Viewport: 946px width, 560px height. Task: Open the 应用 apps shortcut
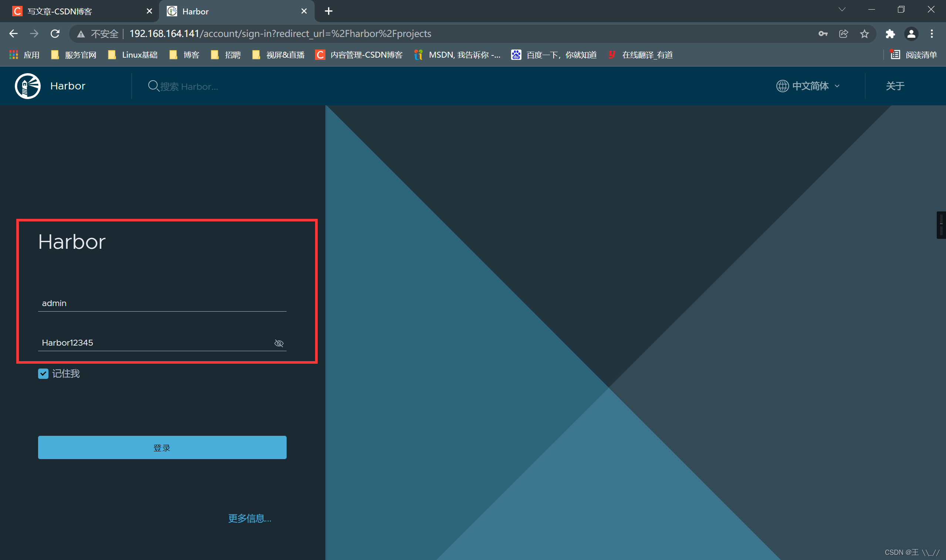[x=24, y=55]
